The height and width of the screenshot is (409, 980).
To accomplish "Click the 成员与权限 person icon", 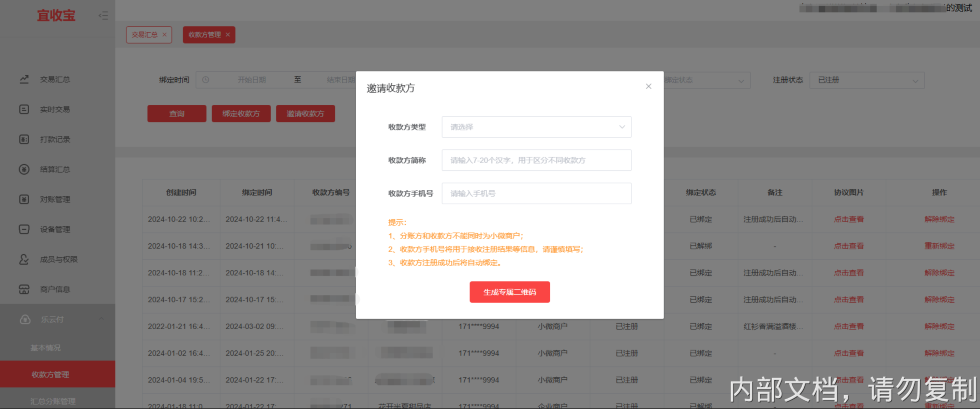I will pos(24,259).
